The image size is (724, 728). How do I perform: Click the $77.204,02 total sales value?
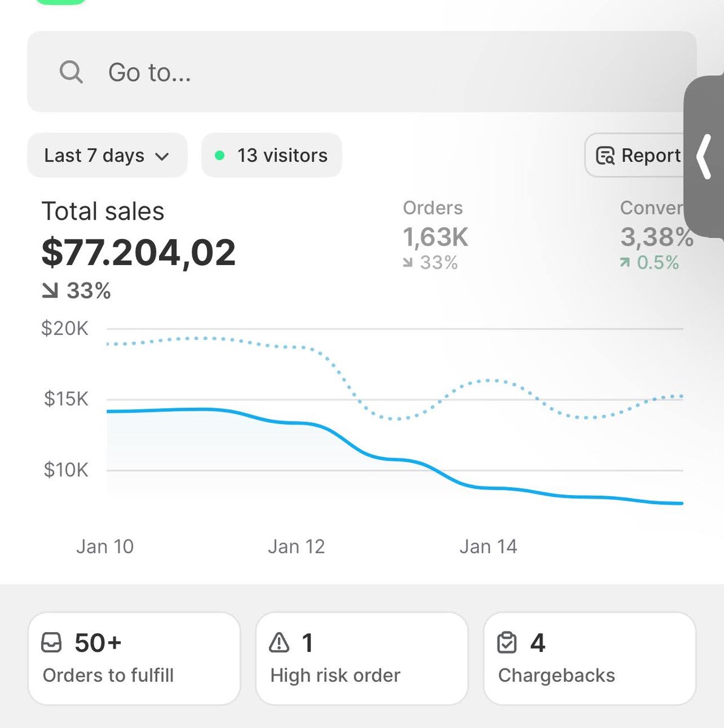(138, 252)
